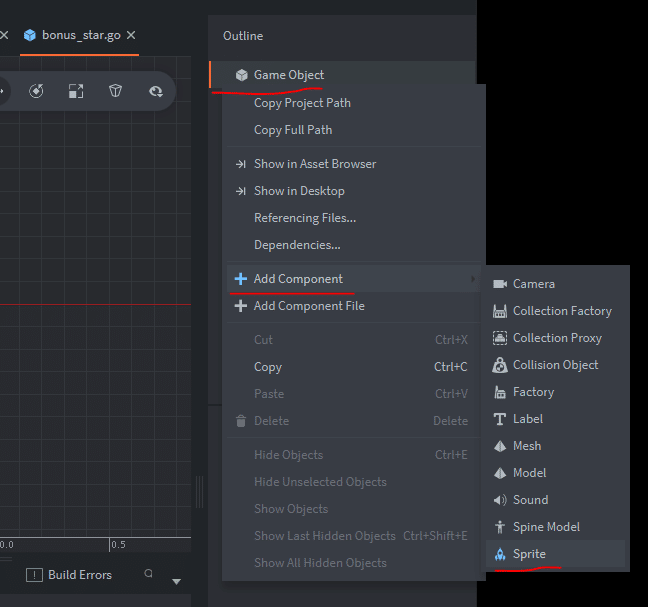This screenshot has width=648, height=607.
Task: Choose Add Component File
Action: pyautogui.click(x=354, y=306)
